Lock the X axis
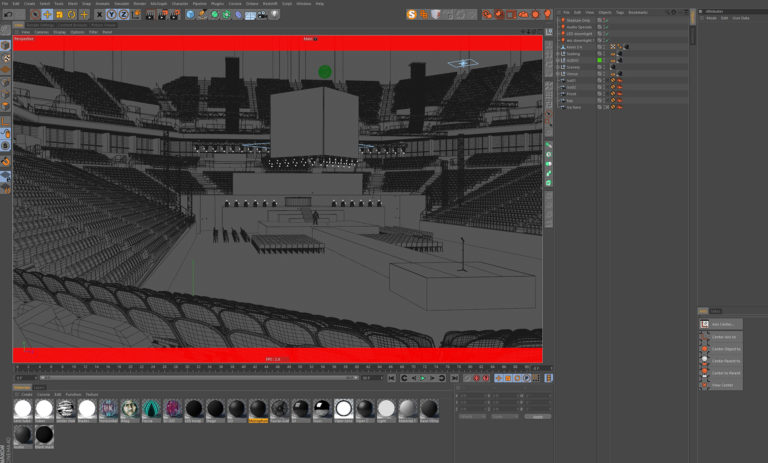Viewport: 768px width, 463px height. coord(99,15)
